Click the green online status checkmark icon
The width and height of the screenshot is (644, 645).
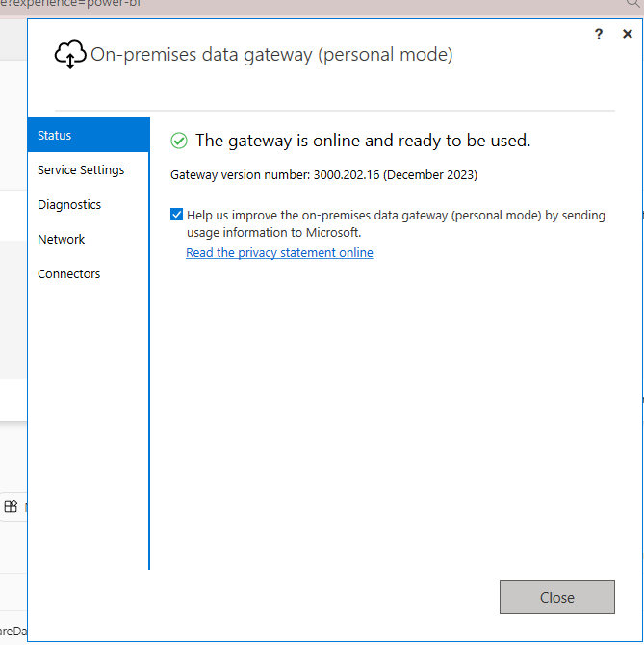(x=179, y=141)
